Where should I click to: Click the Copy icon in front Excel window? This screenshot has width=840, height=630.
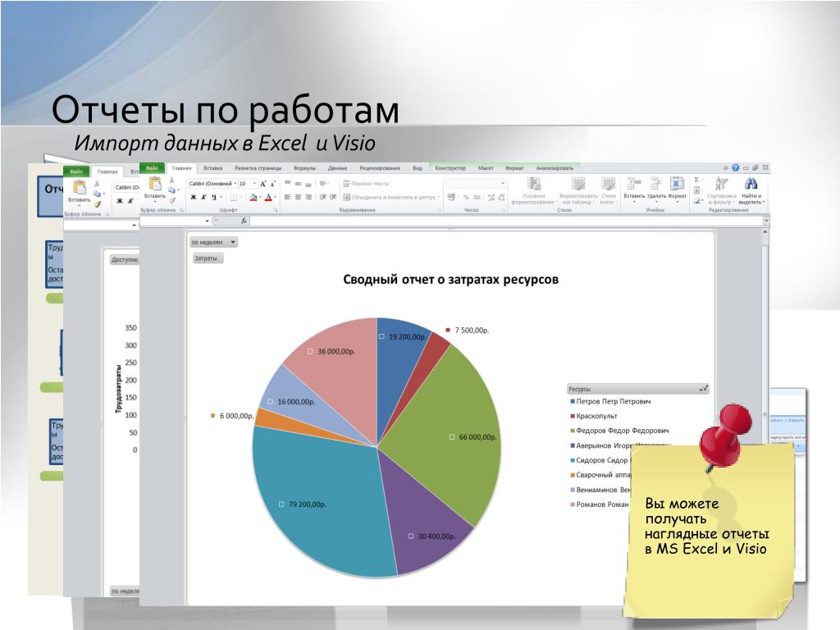(x=172, y=190)
